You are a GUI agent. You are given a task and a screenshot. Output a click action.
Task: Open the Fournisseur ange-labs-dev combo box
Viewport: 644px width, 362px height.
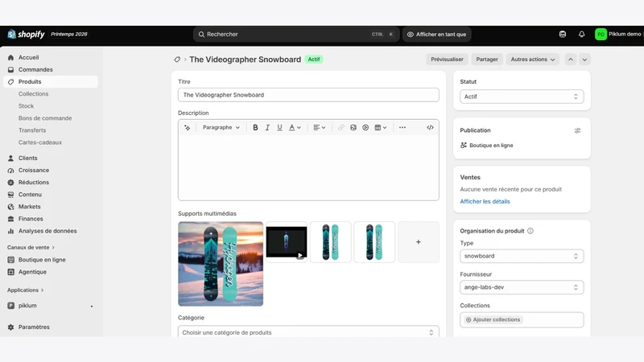[x=522, y=287]
